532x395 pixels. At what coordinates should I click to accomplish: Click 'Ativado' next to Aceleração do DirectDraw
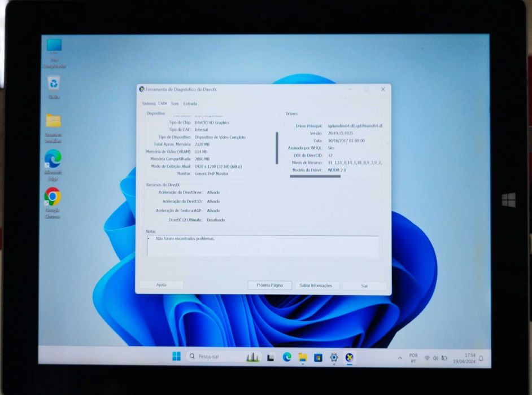[x=213, y=192]
